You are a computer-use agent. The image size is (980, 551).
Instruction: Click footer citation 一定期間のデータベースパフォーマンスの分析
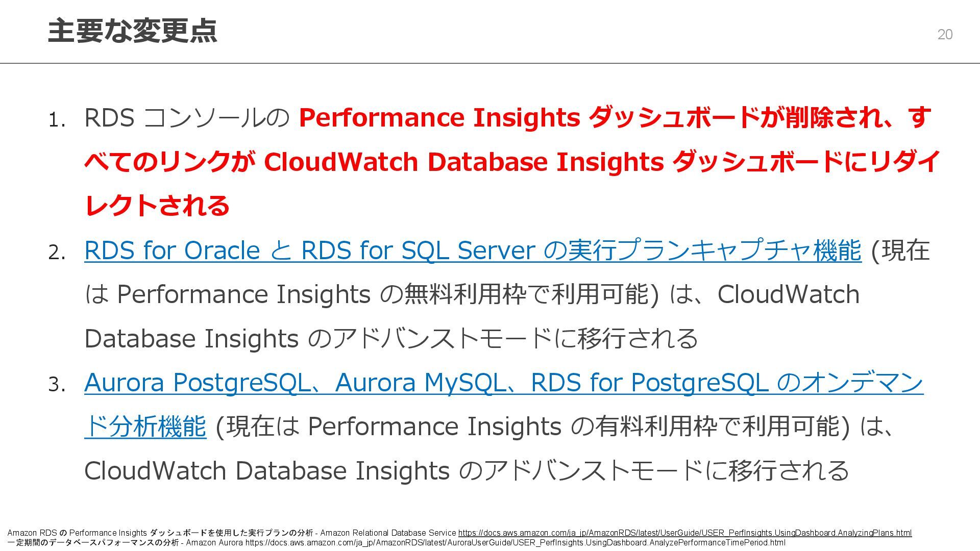pyautogui.click(x=93, y=543)
